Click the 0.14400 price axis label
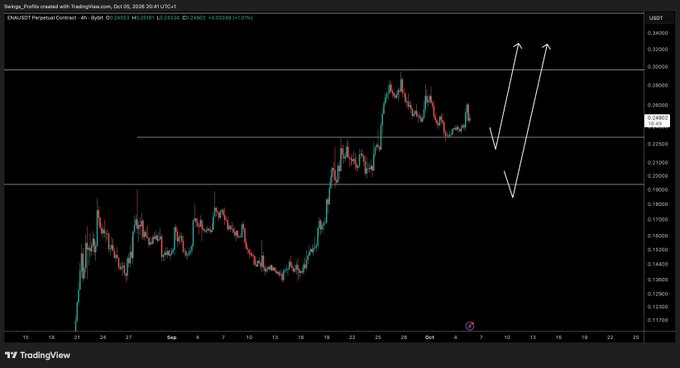Image resolution: width=680 pixels, height=368 pixels. (657, 264)
